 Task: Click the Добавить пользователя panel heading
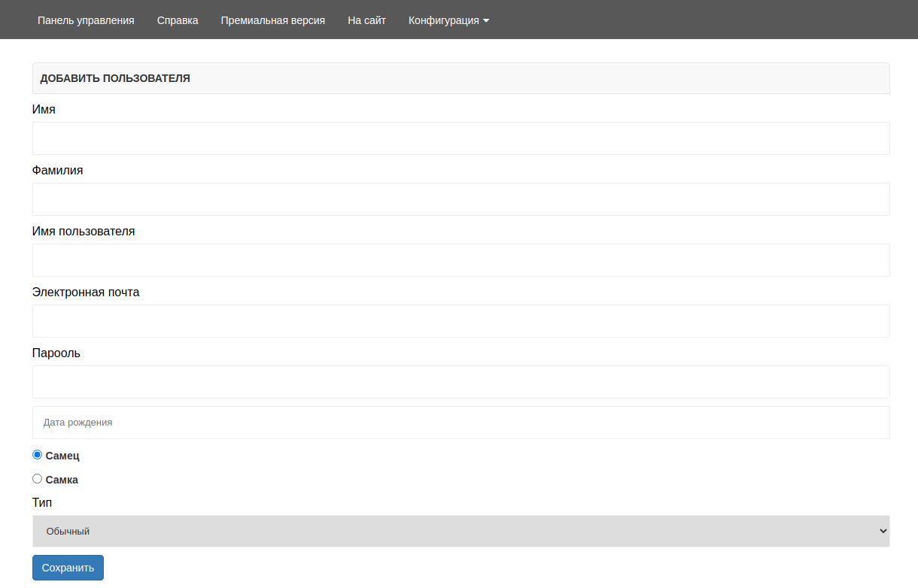[115, 78]
